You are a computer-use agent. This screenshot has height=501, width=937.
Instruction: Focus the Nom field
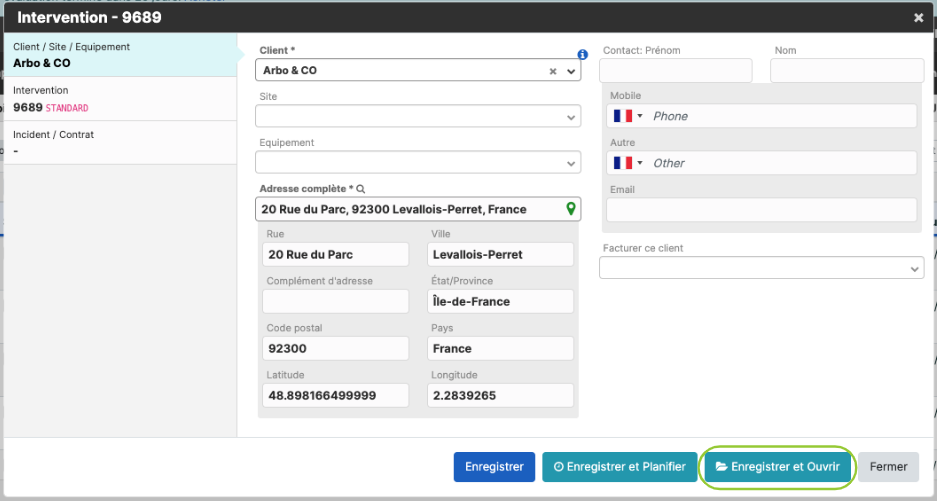tap(847, 71)
